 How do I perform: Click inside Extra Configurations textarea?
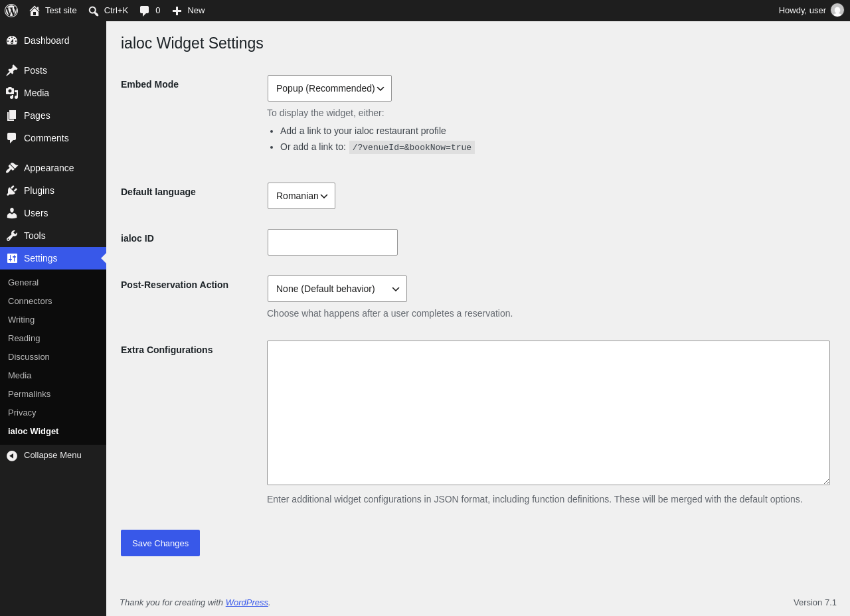pos(549,413)
